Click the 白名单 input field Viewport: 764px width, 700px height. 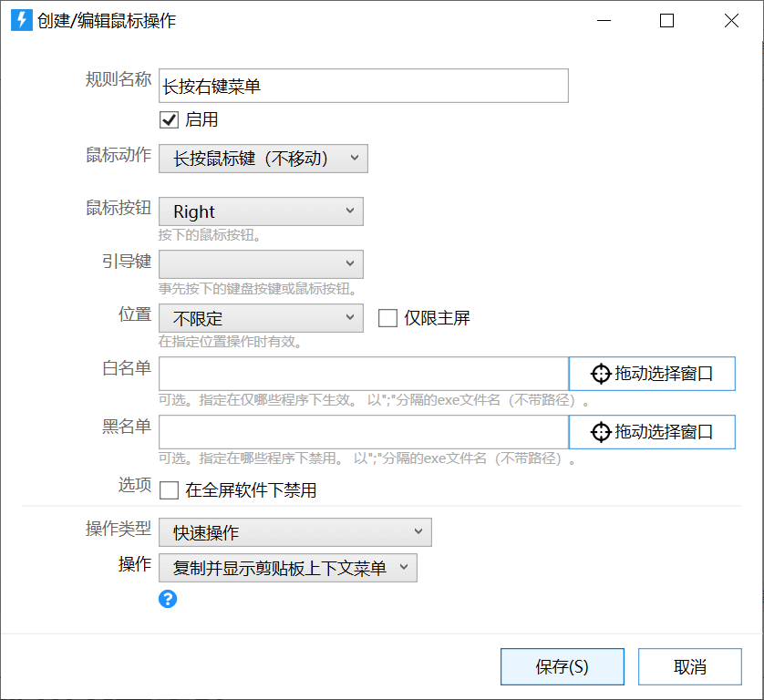[364, 374]
